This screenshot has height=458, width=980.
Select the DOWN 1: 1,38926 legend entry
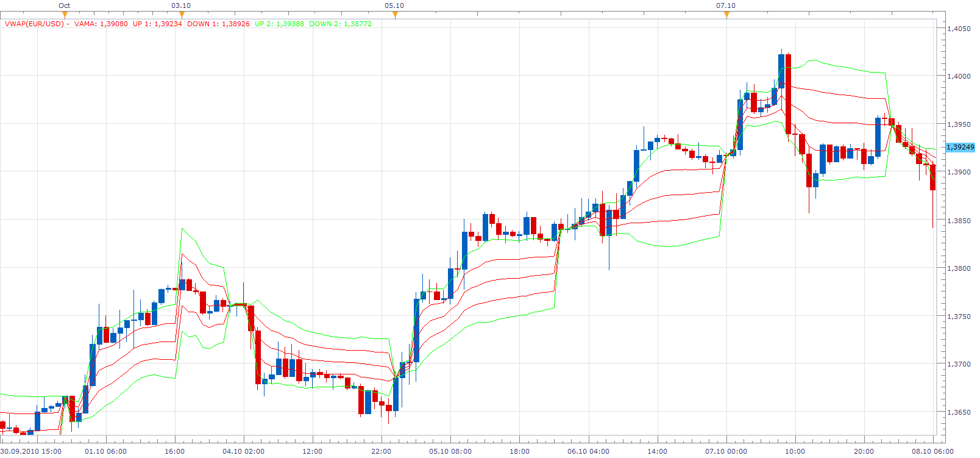pyautogui.click(x=218, y=24)
